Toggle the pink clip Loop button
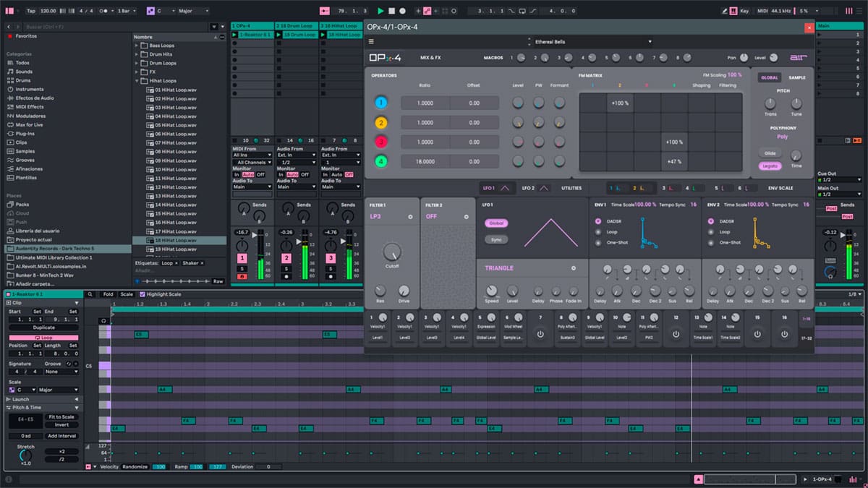Viewport: 868px width, 488px height. [43, 337]
